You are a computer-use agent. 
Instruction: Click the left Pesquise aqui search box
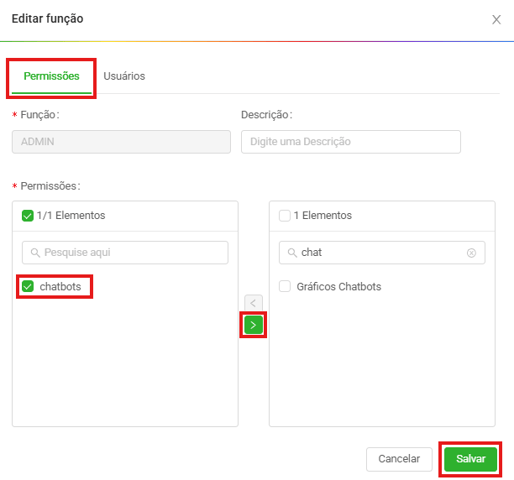(125, 253)
